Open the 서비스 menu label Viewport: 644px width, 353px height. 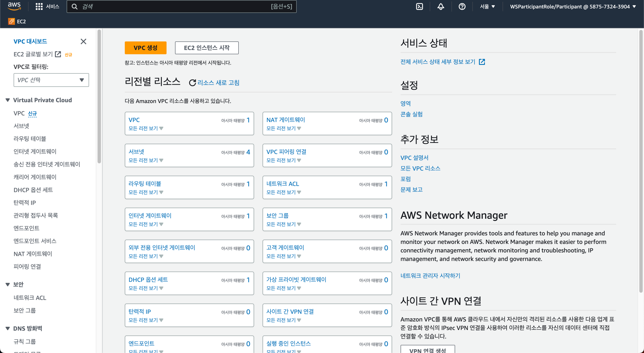pos(53,6)
